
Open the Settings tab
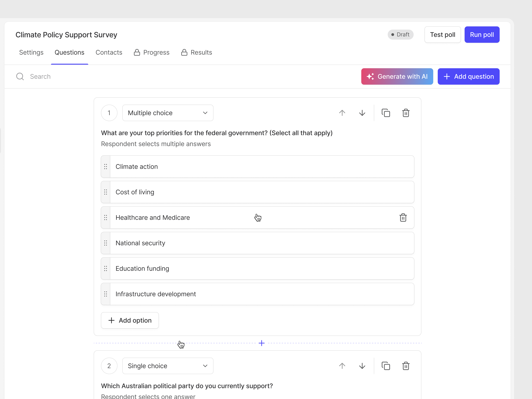(x=31, y=52)
